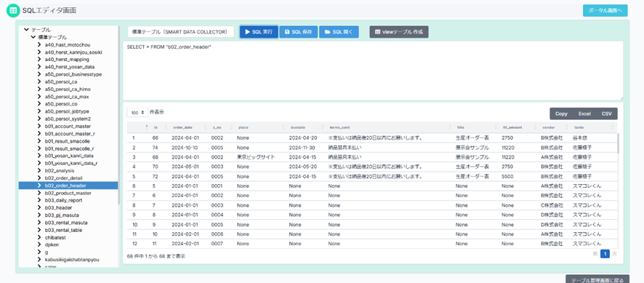Image resolution: width=644 pixels, height=283 pixels.
Task: Select b03_rental_table in the tree
Action: coord(63,230)
